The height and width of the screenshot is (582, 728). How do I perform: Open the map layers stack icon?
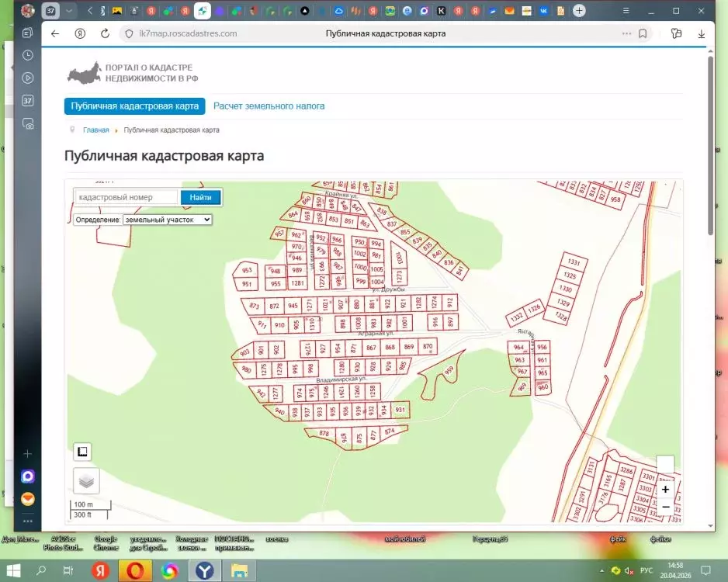click(86, 481)
